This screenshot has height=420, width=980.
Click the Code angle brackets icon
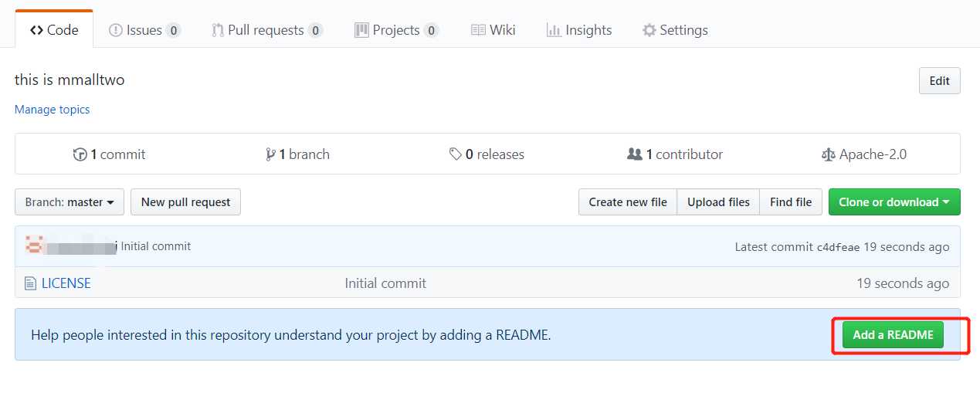pos(36,30)
